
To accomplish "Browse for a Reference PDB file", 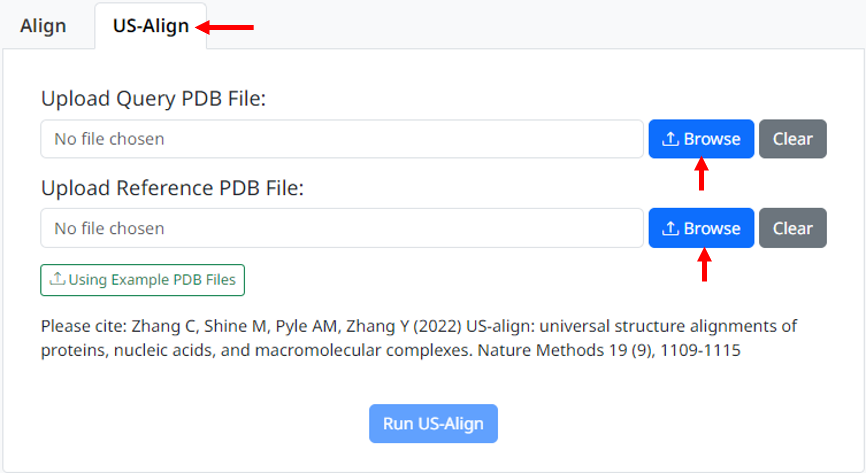I will tap(701, 228).
